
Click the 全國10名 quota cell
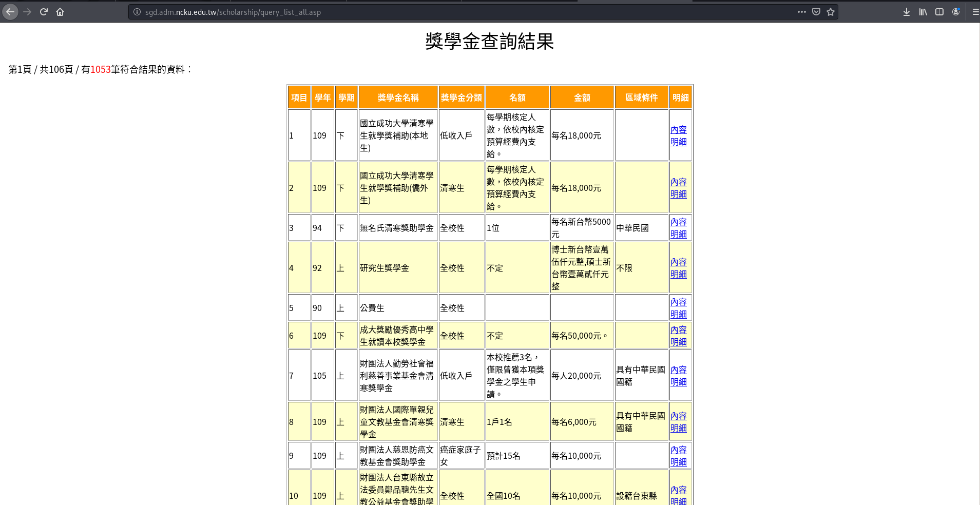[517, 488]
